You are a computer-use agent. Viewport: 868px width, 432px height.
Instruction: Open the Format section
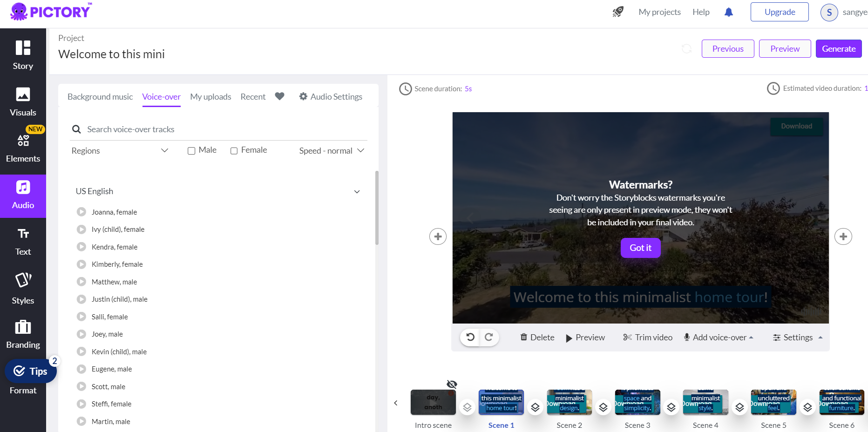(23, 390)
